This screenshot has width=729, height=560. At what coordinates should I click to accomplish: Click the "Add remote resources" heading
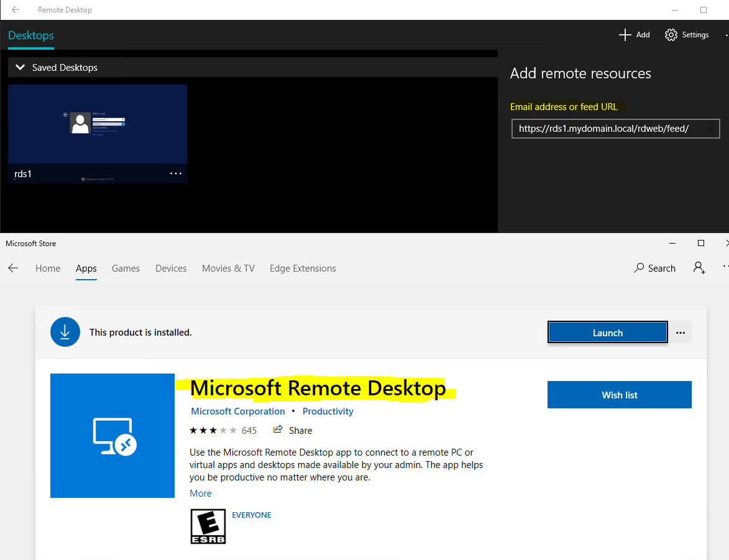tap(580, 73)
